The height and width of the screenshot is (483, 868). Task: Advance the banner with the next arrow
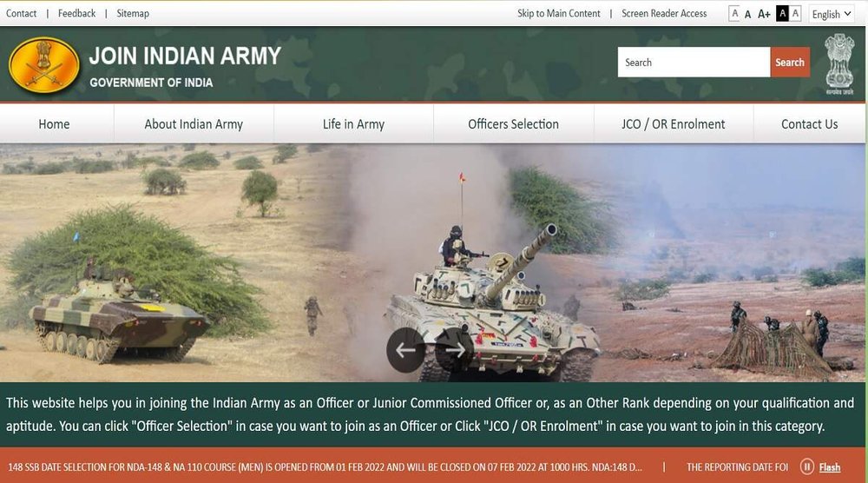(x=455, y=349)
